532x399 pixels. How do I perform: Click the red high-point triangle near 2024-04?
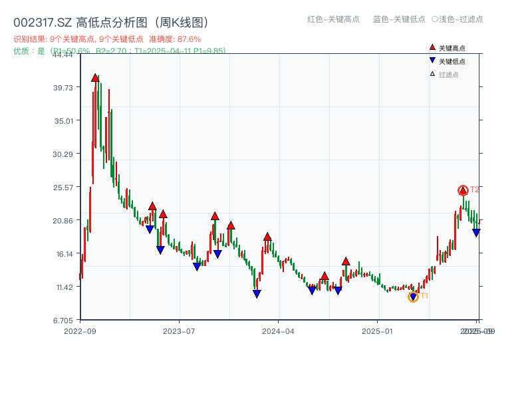pos(267,235)
